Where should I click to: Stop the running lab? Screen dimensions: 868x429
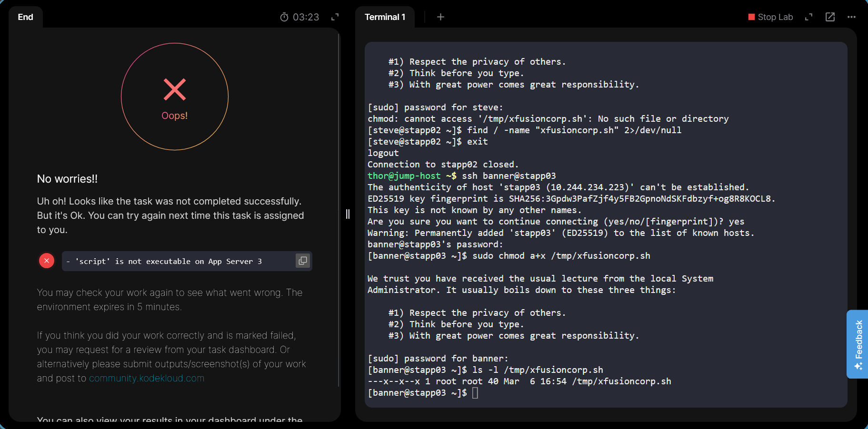(770, 17)
